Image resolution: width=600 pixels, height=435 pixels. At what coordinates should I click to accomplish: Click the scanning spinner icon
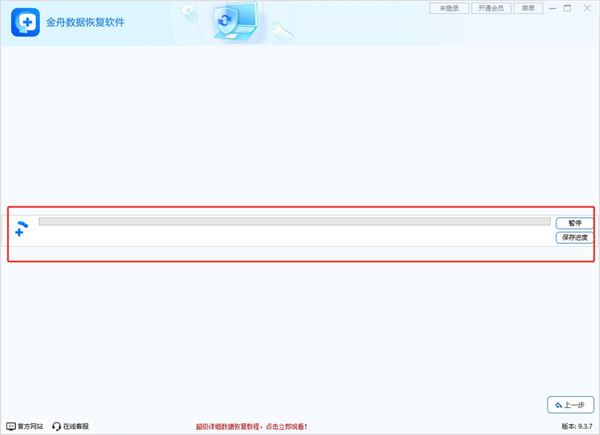21,228
